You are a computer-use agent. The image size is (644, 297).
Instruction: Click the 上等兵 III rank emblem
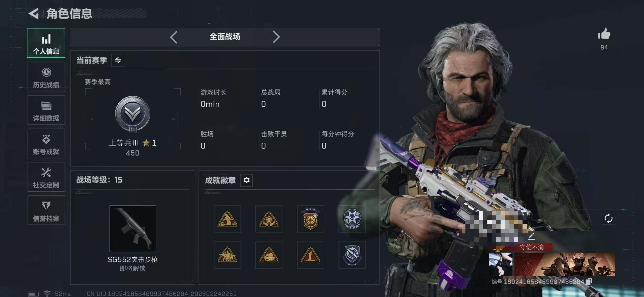(x=132, y=114)
